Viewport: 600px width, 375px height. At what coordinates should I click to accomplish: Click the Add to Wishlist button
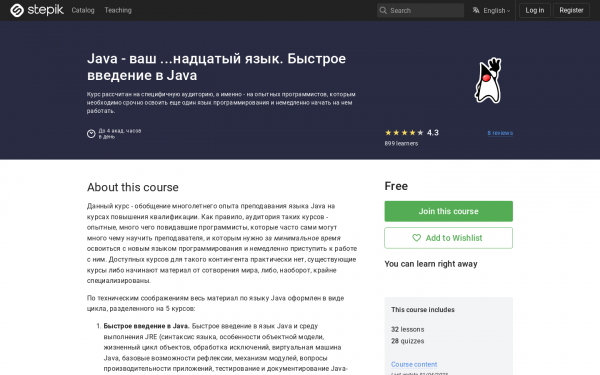tap(448, 238)
